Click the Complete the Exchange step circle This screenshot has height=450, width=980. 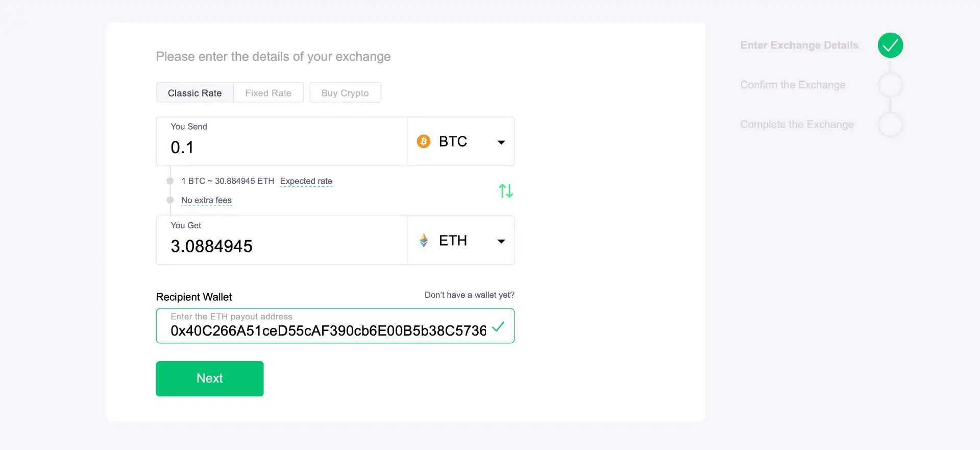(890, 125)
